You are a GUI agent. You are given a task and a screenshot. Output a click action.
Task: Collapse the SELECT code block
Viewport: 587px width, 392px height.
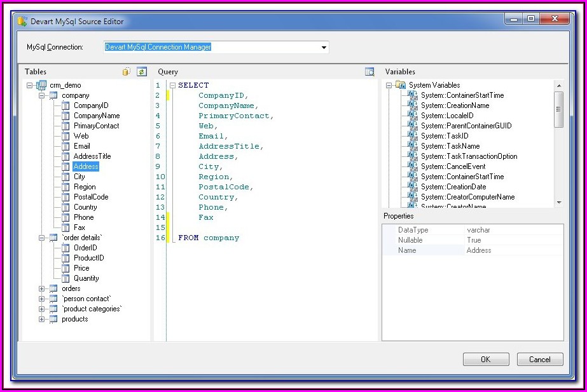pos(172,85)
